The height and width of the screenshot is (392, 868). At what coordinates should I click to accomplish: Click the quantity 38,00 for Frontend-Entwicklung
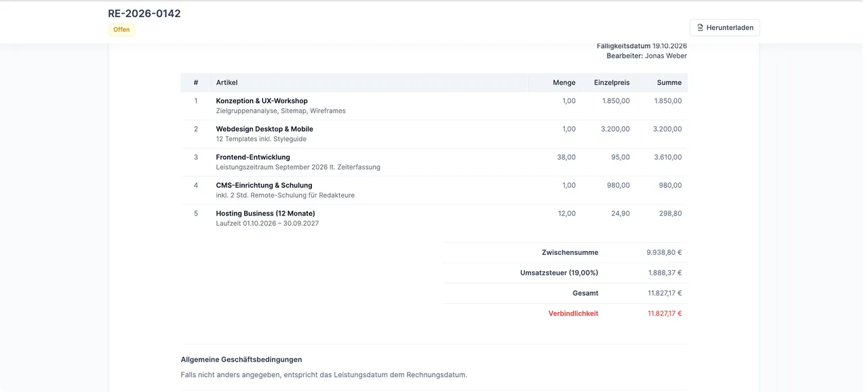tap(566, 157)
